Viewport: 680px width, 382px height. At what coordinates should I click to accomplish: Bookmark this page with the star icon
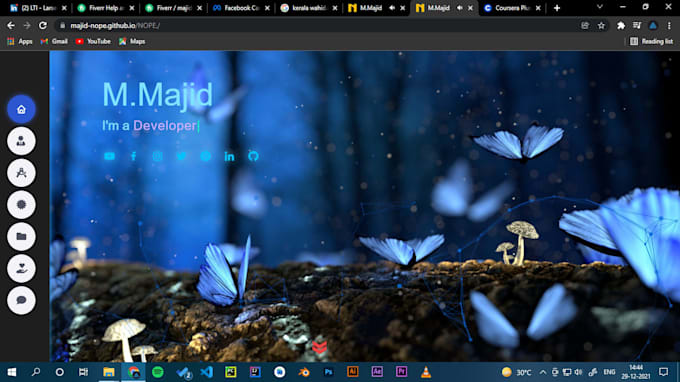(601, 26)
